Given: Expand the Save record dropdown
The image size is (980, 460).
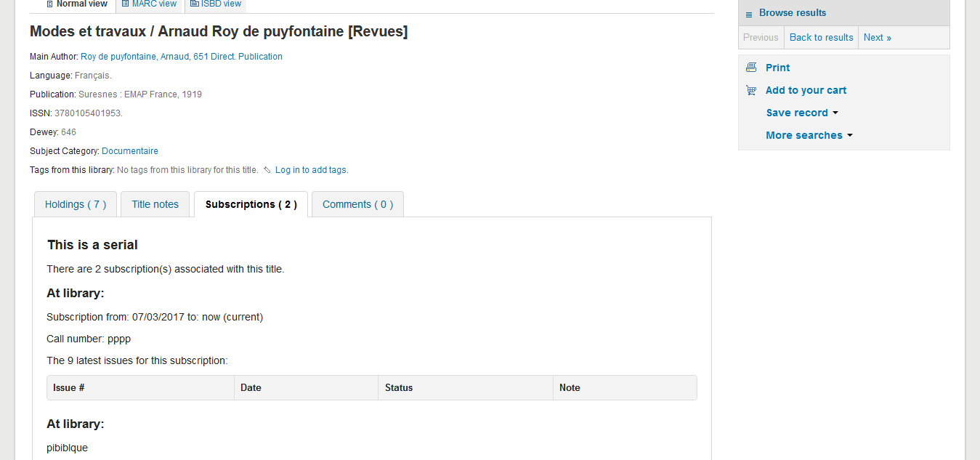Looking at the screenshot, I should (x=802, y=113).
